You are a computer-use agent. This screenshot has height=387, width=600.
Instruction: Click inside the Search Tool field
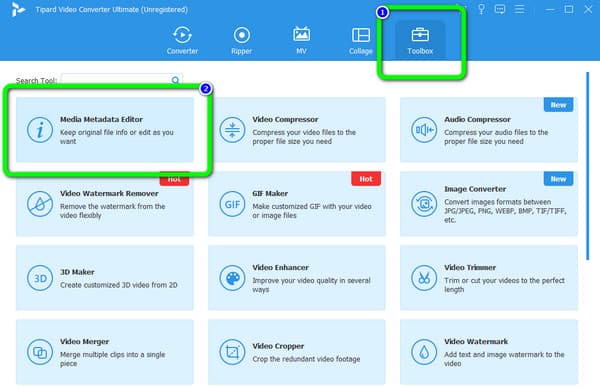122,80
